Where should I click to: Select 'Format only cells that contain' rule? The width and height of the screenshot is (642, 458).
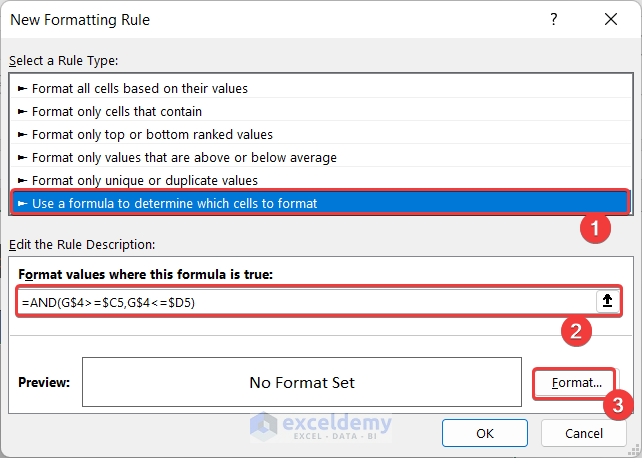[x=117, y=111]
